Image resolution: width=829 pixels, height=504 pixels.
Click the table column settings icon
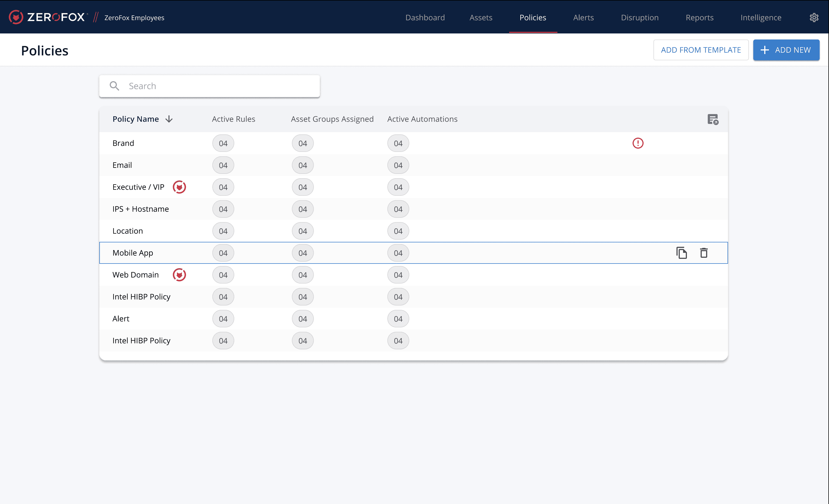(x=713, y=119)
